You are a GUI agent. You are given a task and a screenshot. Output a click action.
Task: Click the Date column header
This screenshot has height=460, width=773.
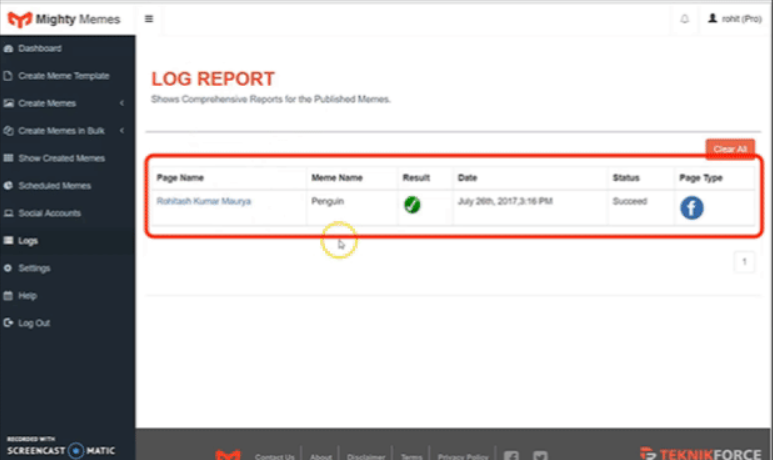point(467,178)
